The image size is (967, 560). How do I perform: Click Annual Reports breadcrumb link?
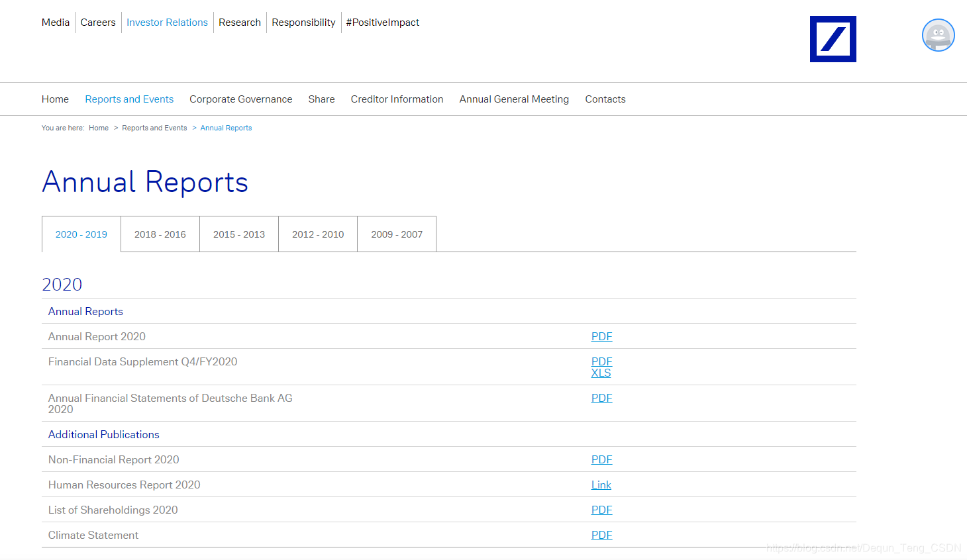[x=226, y=128]
